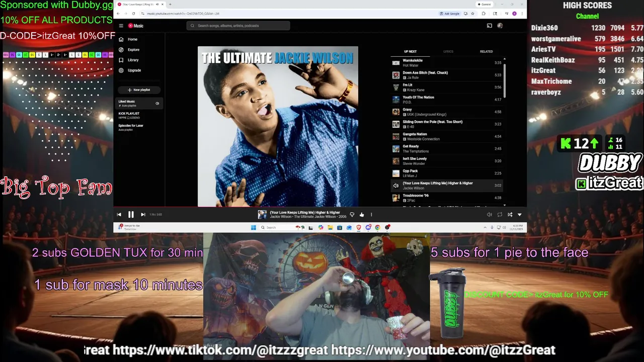Play Down Ass Bitch by Ja Rule
This screenshot has height=362, width=644.
click(x=447, y=75)
